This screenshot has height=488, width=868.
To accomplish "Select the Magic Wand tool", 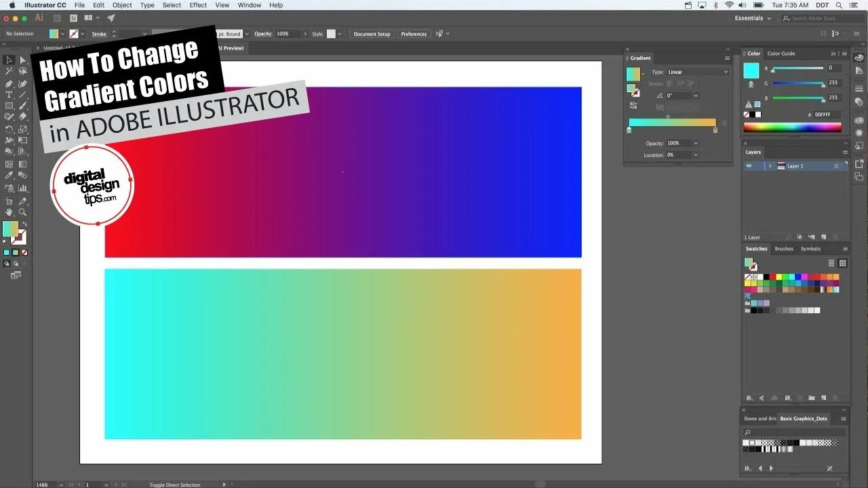I will pos(9,71).
